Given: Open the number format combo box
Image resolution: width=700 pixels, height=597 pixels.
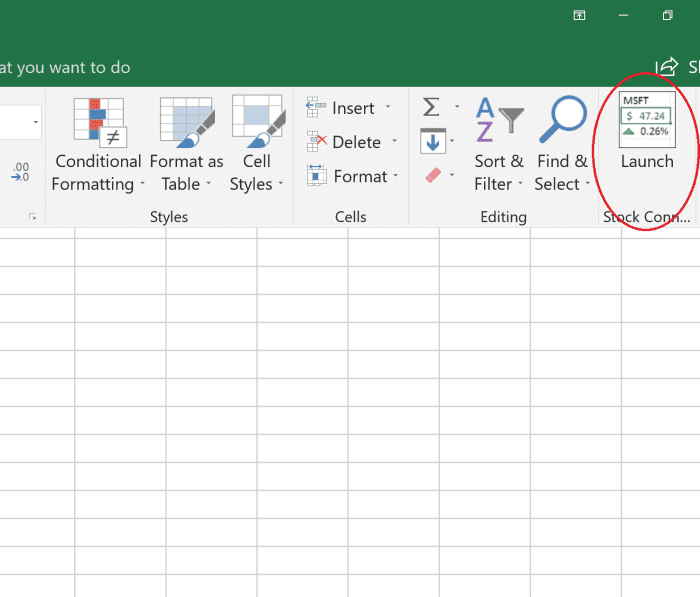Looking at the screenshot, I should [x=21, y=122].
